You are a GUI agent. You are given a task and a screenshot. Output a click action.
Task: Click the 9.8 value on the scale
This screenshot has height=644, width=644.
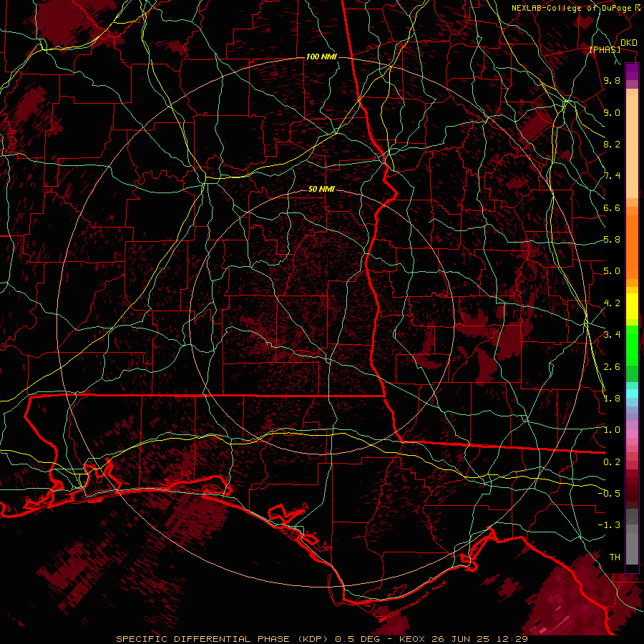point(612,80)
